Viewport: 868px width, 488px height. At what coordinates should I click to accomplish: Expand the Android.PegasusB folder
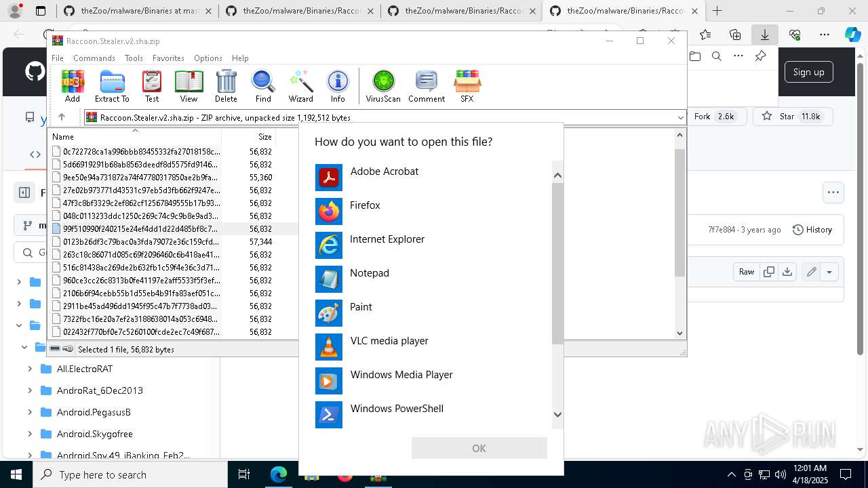(x=30, y=412)
